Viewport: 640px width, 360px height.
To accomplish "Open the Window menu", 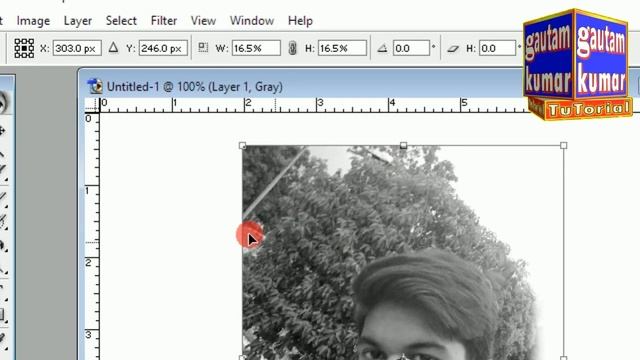I will point(252,21).
